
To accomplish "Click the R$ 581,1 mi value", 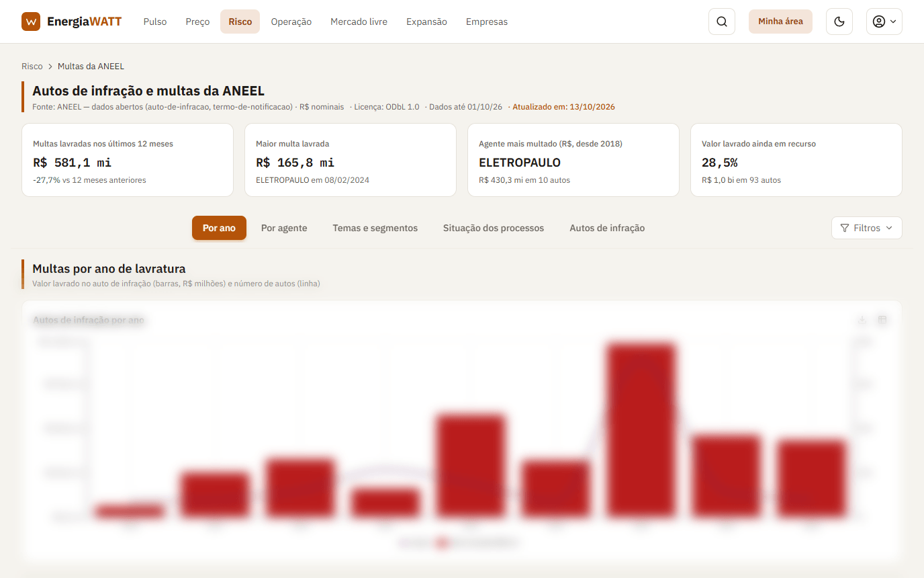I will pyautogui.click(x=72, y=162).
